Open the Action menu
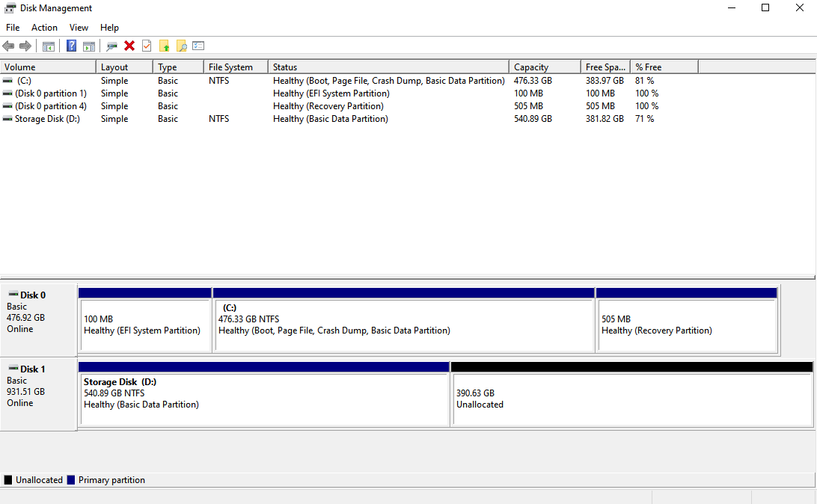The image size is (817, 504). coord(44,28)
